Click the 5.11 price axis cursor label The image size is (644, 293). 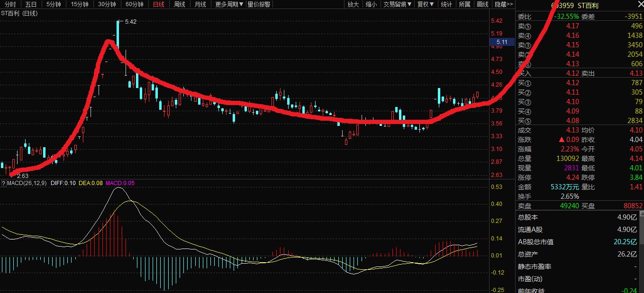point(502,42)
